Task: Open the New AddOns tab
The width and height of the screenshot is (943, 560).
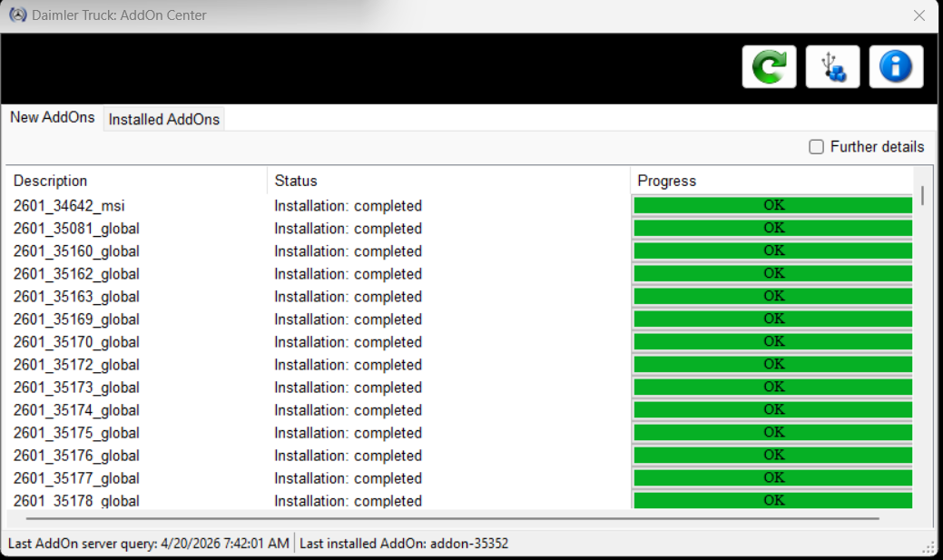Action: coord(52,117)
